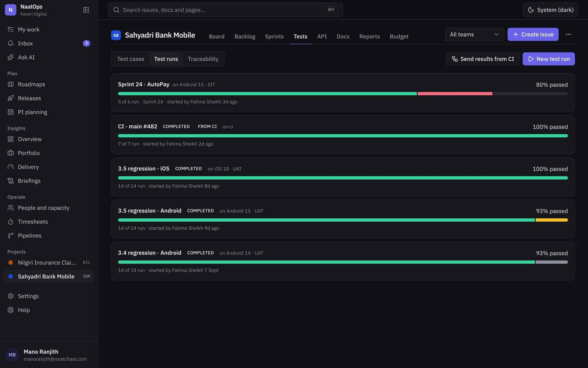Screen dimensions: 588x368
Task: Start a New test run
Action: [548, 59]
